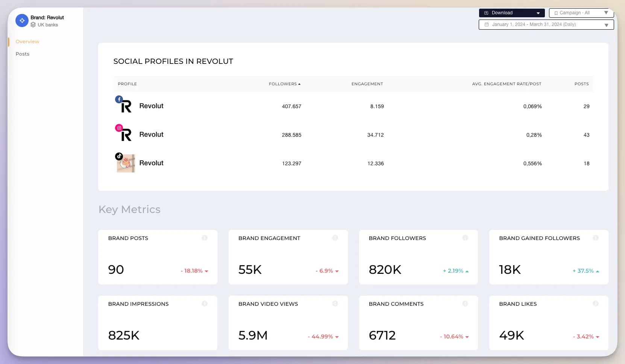Click Brand Impressions value 825K

click(124, 335)
